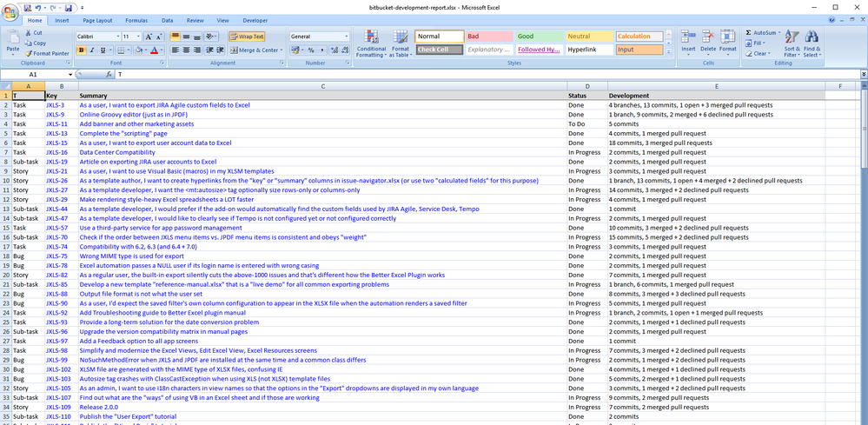Expand the AutoSum dropdown arrow
Viewport: 868px width, 425px height.
(x=780, y=33)
